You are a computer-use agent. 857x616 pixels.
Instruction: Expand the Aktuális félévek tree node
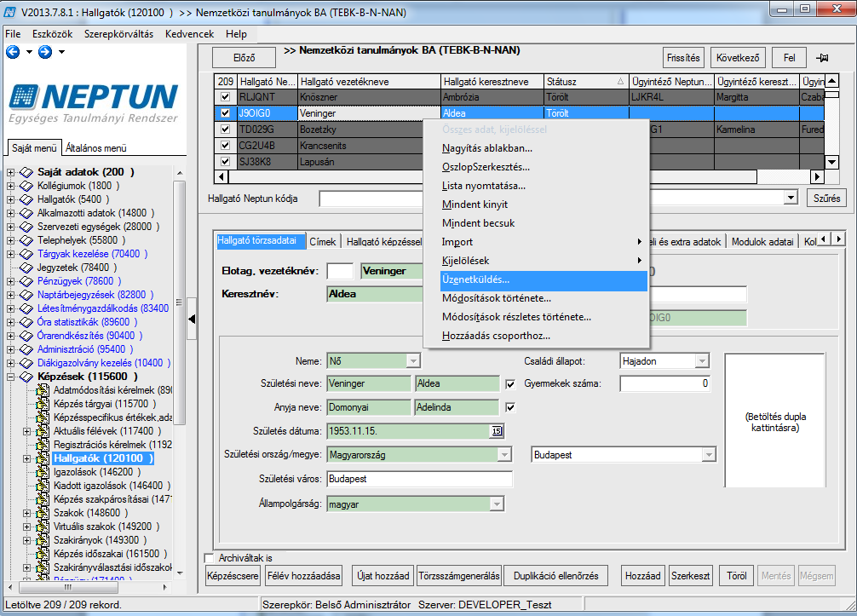pos(26,431)
